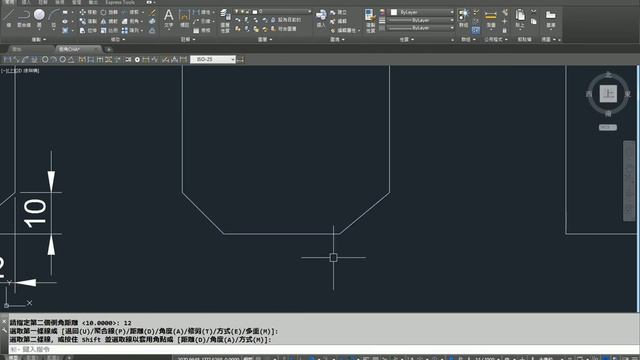
Task: Click the Trim tool icon
Action: (x=130, y=12)
